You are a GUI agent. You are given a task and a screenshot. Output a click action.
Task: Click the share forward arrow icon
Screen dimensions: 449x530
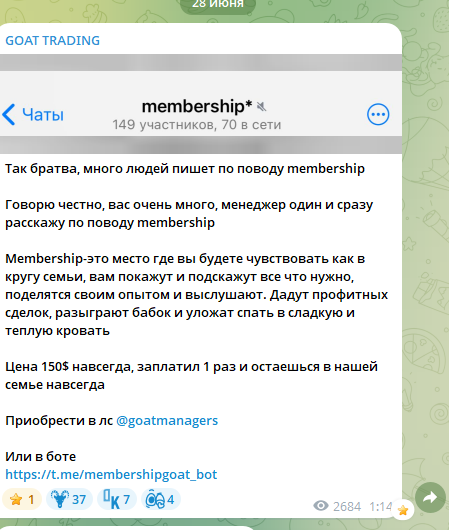point(430,497)
